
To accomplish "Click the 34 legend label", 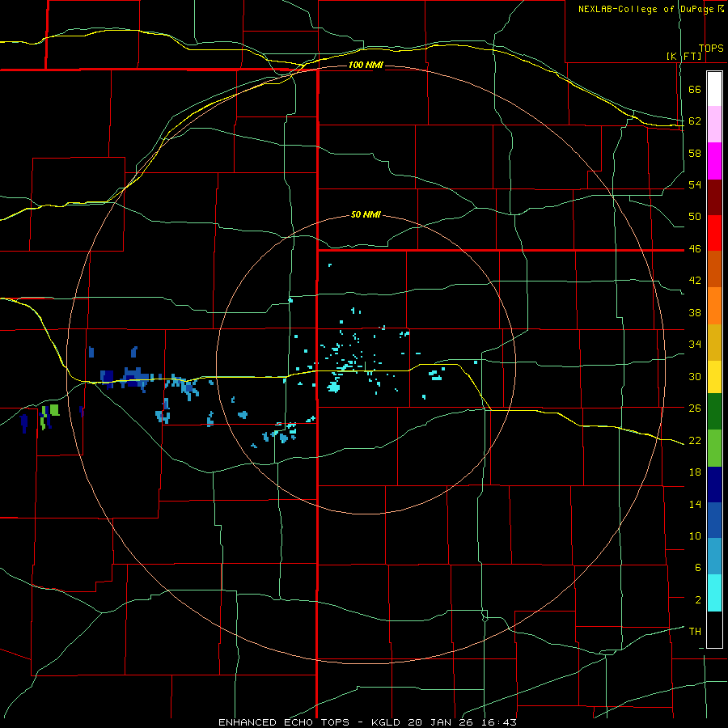I will [695, 345].
